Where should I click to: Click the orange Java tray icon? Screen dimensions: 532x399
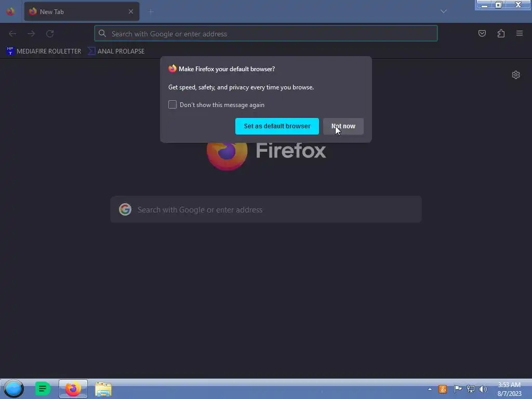(443, 389)
